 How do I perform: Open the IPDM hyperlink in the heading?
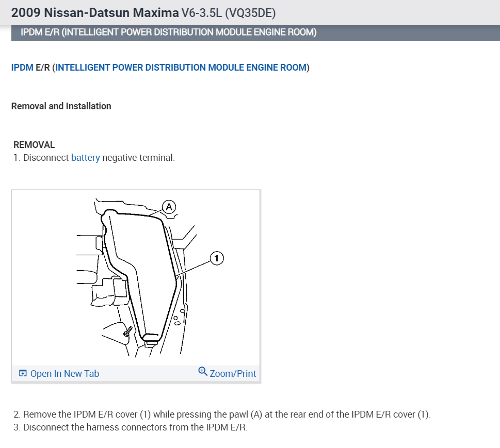pyautogui.click(x=22, y=68)
